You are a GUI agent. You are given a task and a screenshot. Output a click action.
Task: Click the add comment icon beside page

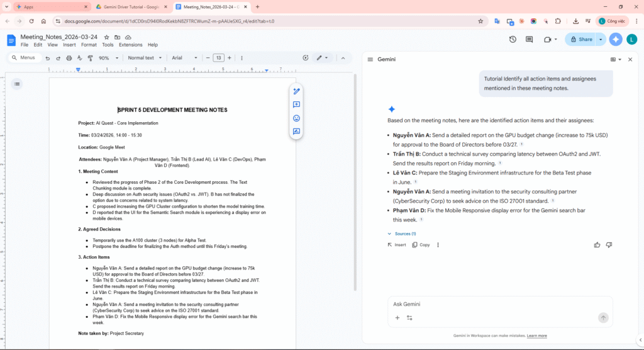point(296,104)
